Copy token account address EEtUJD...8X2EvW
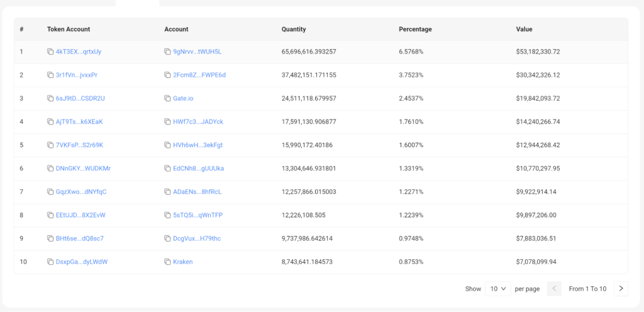 [x=50, y=215]
